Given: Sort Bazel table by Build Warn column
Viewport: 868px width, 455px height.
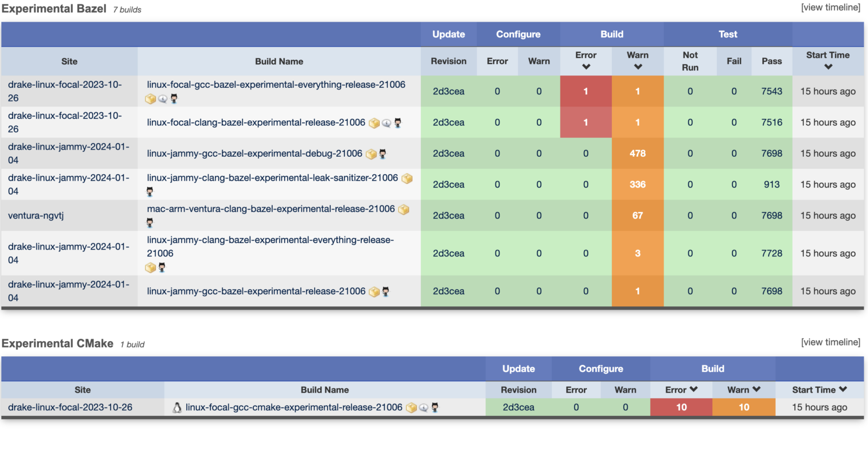Looking at the screenshot, I should [x=637, y=61].
